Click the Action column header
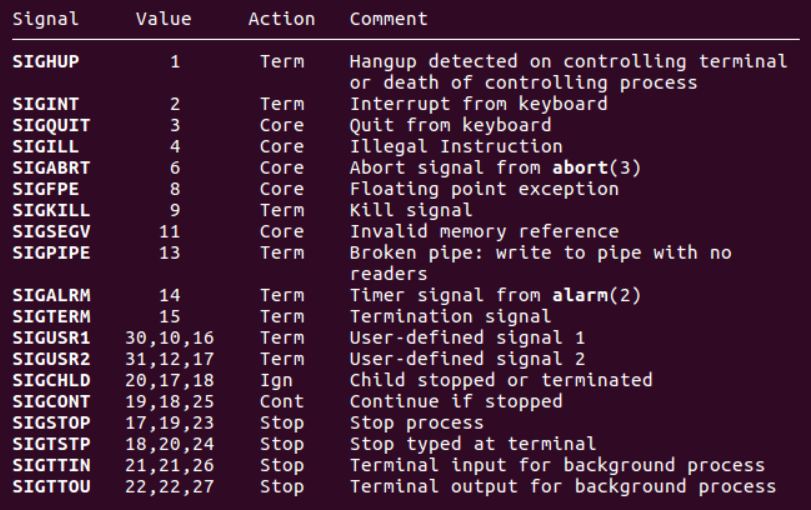Image resolution: width=811 pixels, height=510 pixels. coord(282,19)
